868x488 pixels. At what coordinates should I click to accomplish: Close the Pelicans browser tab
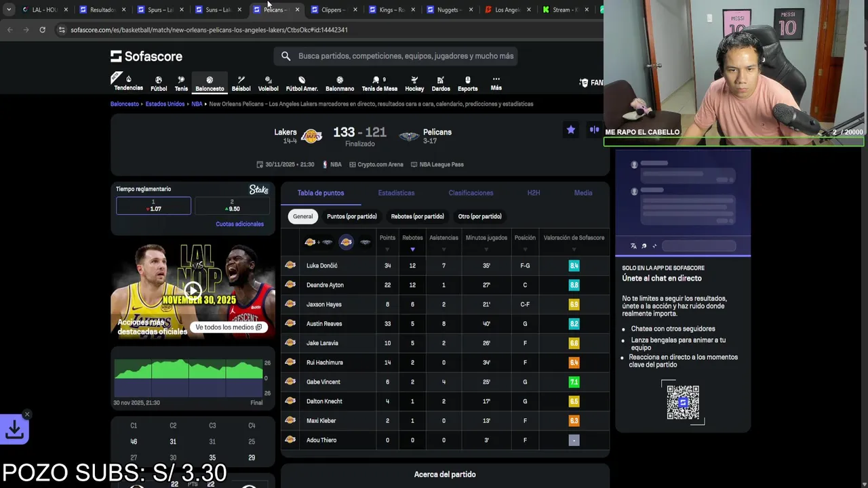pos(297,9)
